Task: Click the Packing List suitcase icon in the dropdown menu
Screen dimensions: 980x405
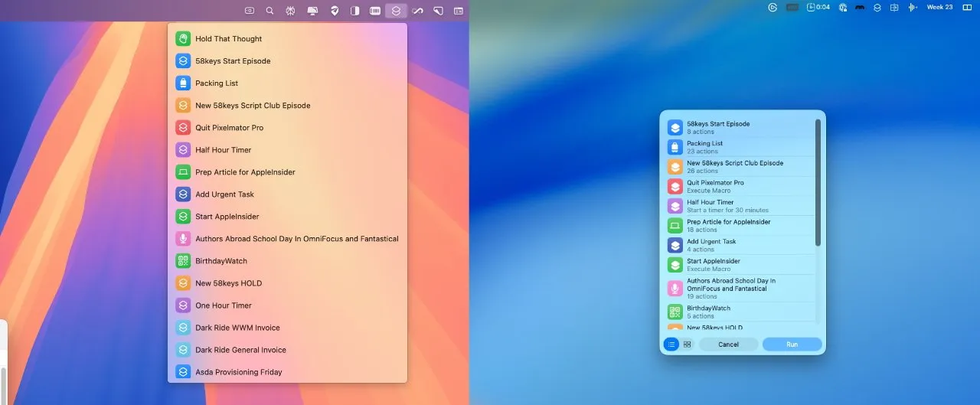Action: tap(182, 83)
